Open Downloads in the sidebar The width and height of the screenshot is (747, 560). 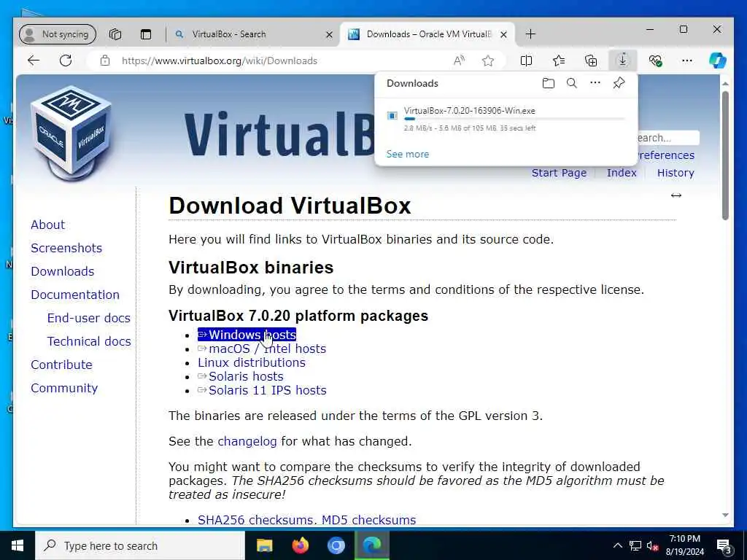tap(63, 271)
